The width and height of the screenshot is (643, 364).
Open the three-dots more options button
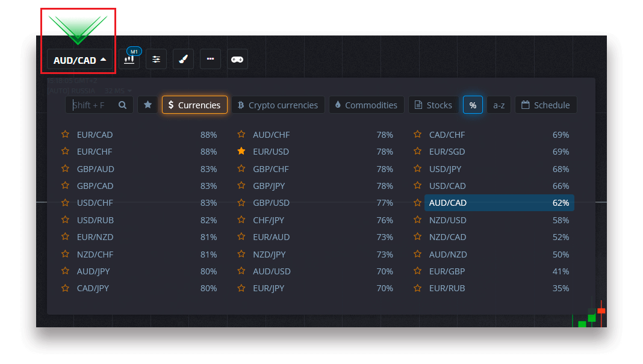tap(210, 60)
